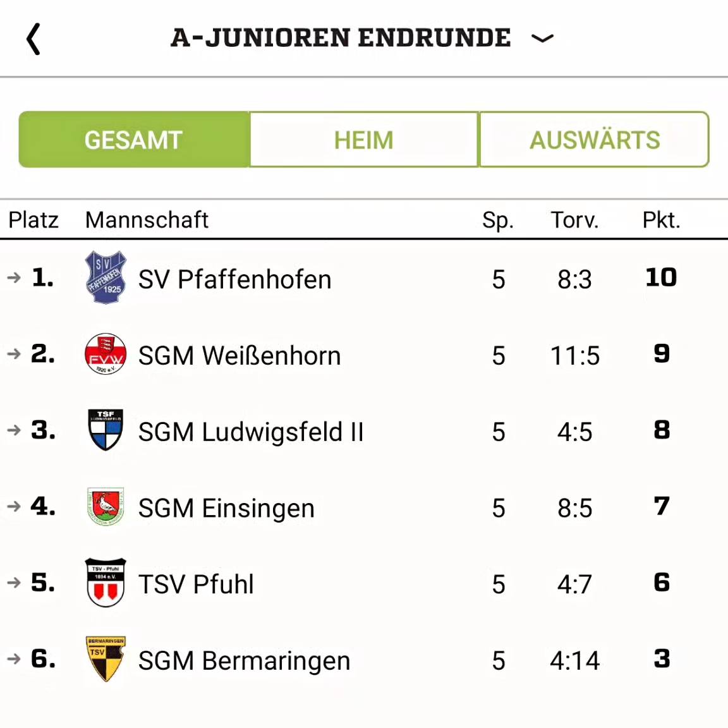Open SV Pfaffenhofen team page
Image resolution: width=728 pixels, height=728 pixels.
tap(235, 279)
